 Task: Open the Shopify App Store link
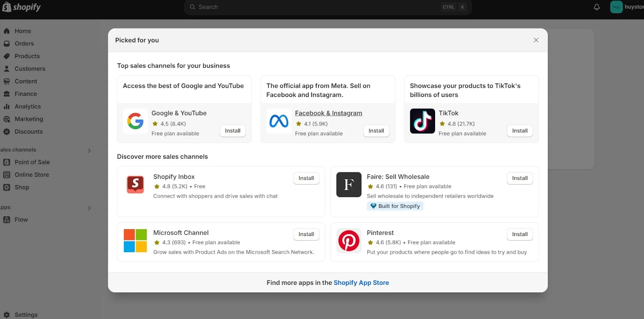coord(361,283)
